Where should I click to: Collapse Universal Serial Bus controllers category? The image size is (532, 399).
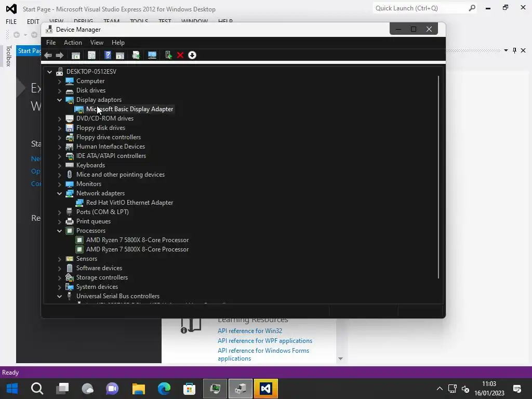click(x=59, y=296)
